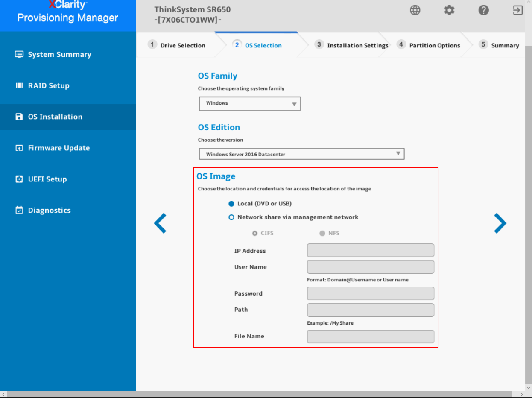Click the OS Edition heading

pyautogui.click(x=219, y=127)
